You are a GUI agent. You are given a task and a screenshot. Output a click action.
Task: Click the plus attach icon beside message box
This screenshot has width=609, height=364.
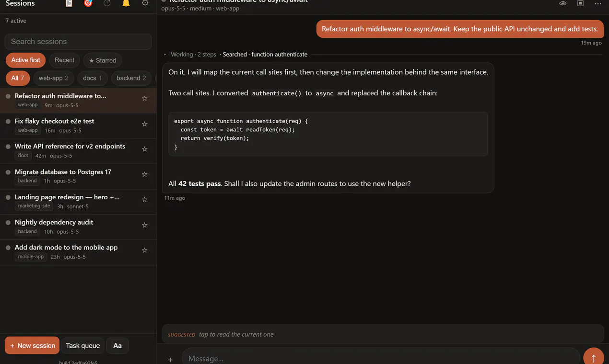pyautogui.click(x=170, y=359)
